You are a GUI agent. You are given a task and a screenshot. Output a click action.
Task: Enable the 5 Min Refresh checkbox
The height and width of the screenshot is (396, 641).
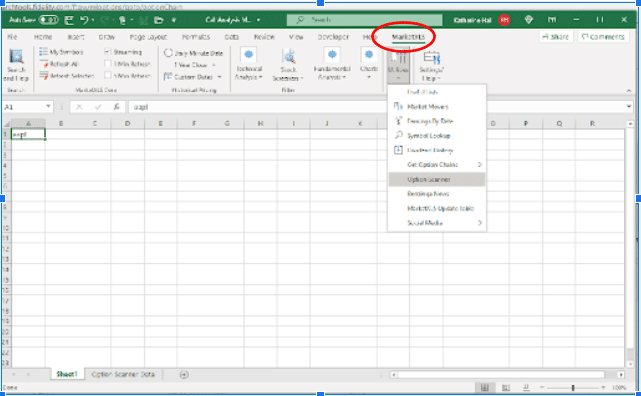(x=108, y=76)
